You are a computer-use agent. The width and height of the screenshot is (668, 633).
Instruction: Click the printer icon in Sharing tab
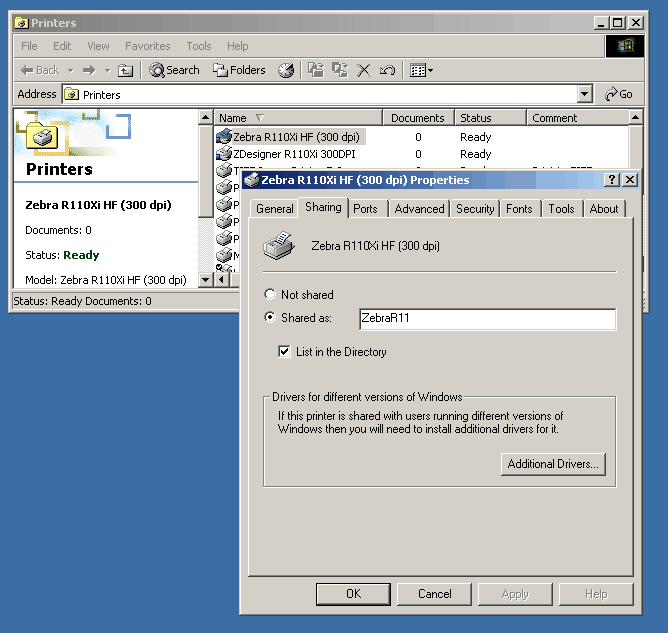tap(279, 246)
